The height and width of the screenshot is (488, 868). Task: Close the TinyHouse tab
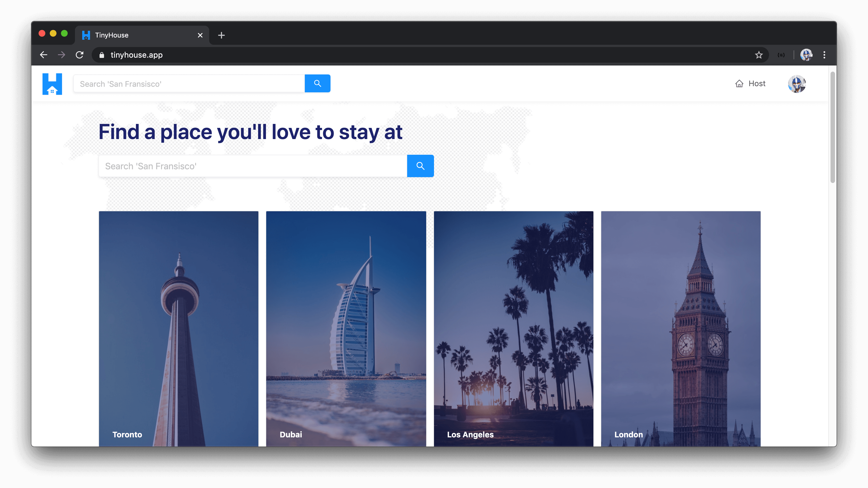tap(200, 35)
